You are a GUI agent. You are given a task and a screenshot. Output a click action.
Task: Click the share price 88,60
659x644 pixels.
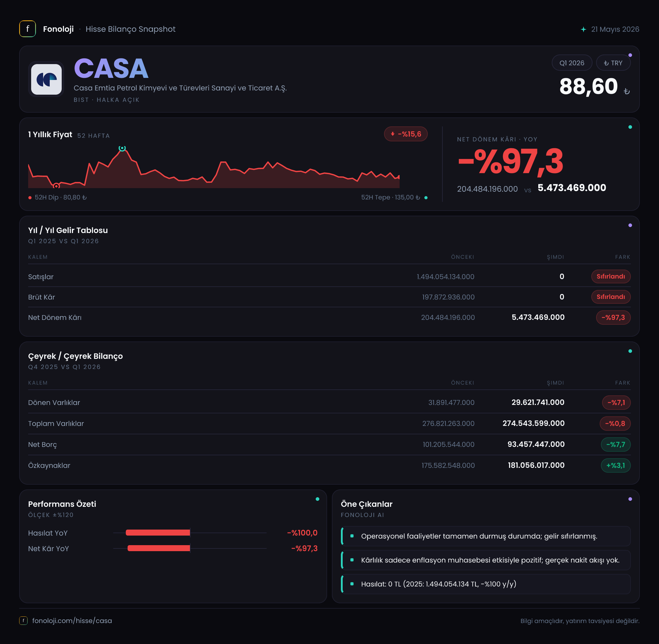[x=588, y=86]
